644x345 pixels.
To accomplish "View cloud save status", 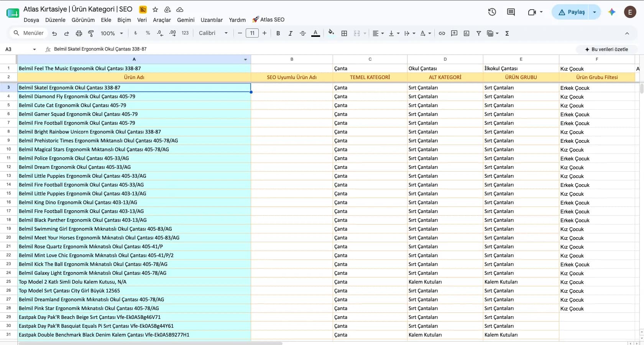I will coord(180,10).
